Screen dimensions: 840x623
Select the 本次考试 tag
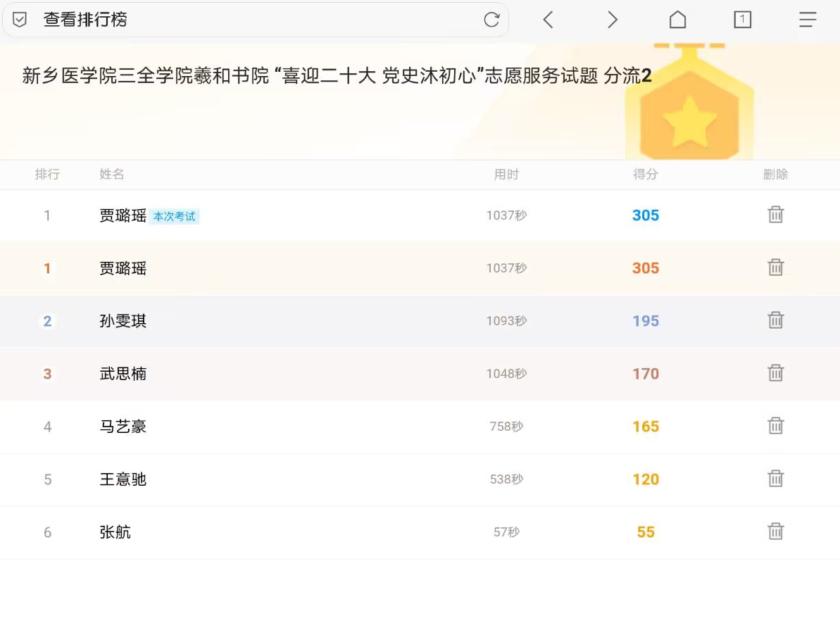pos(175,217)
